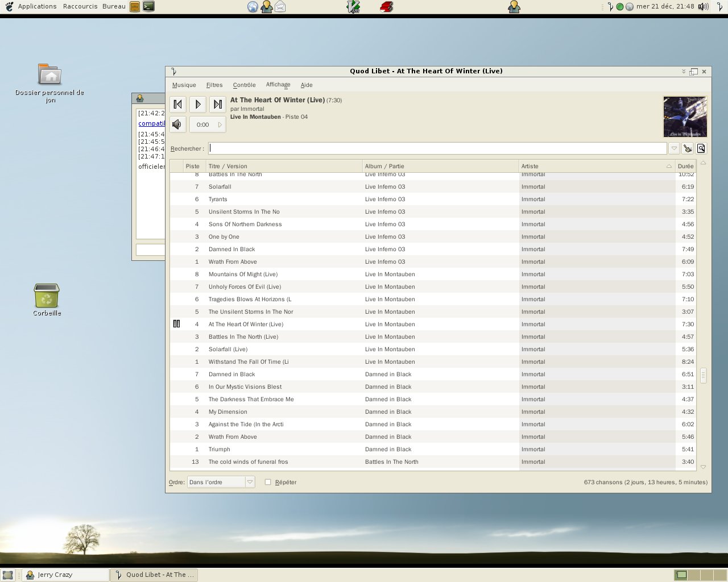Screen dimensions: 728x582
Task: Click the song list scrollbar handle
Action: tap(704, 375)
